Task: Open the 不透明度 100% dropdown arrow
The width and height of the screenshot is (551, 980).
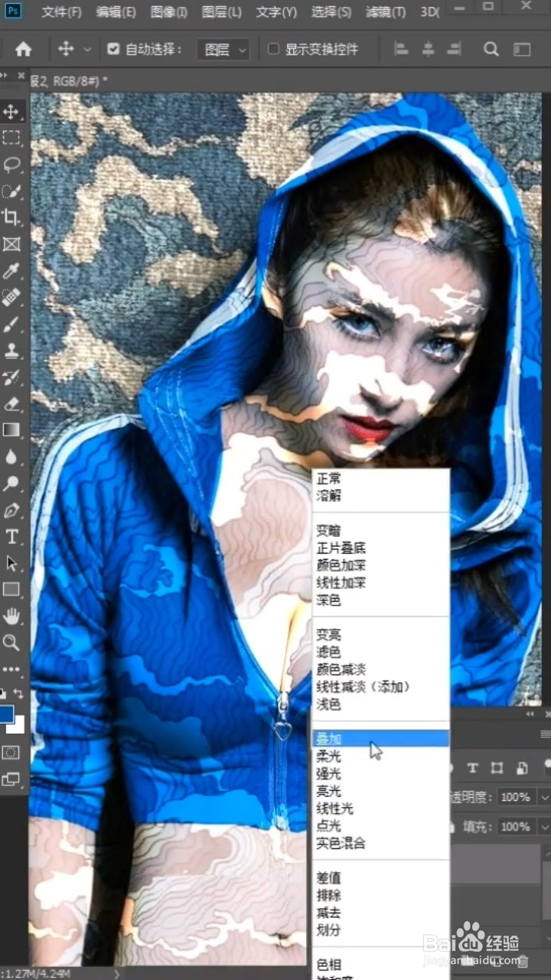Action: [x=544, y=797]
